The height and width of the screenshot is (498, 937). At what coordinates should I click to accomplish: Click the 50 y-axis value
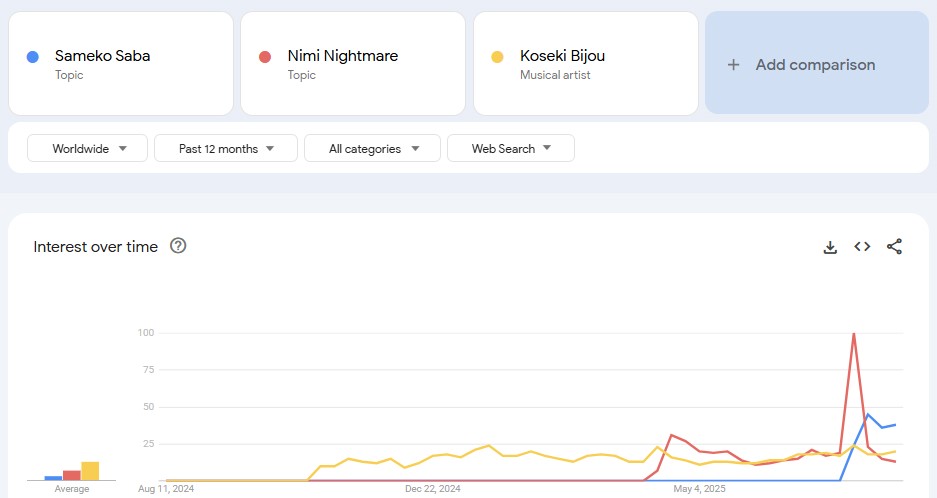pos(148,407)
